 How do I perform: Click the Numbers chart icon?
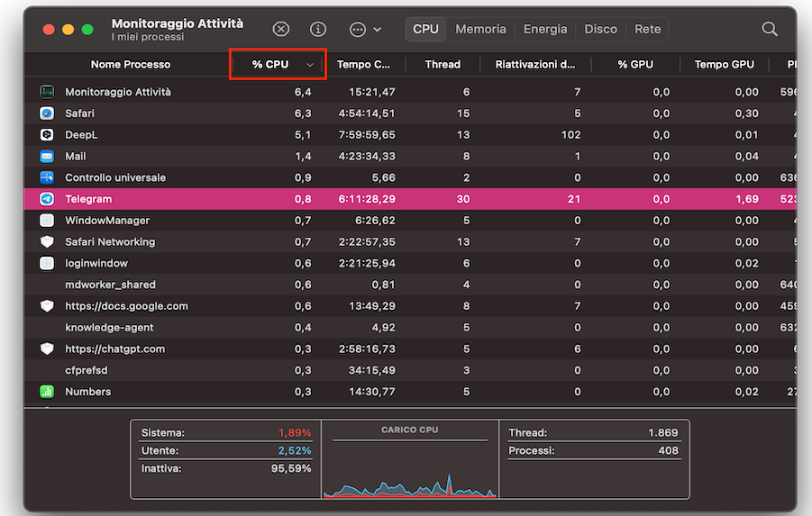47,392
